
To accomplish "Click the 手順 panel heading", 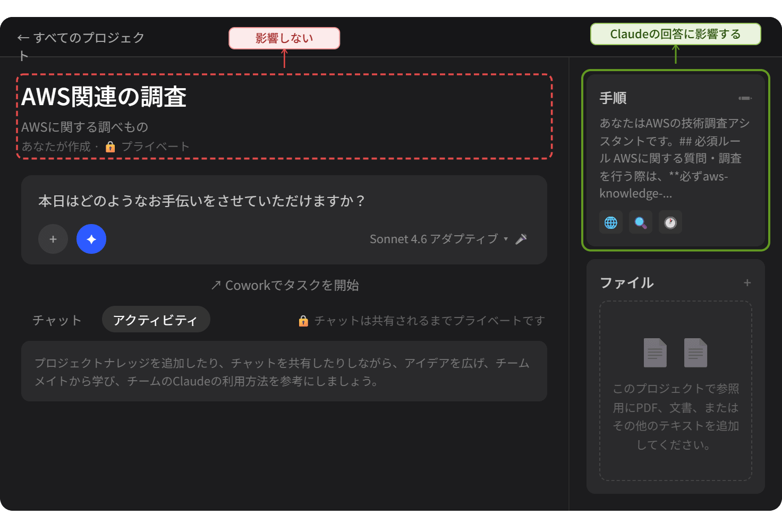I will [x=613, y=98].
